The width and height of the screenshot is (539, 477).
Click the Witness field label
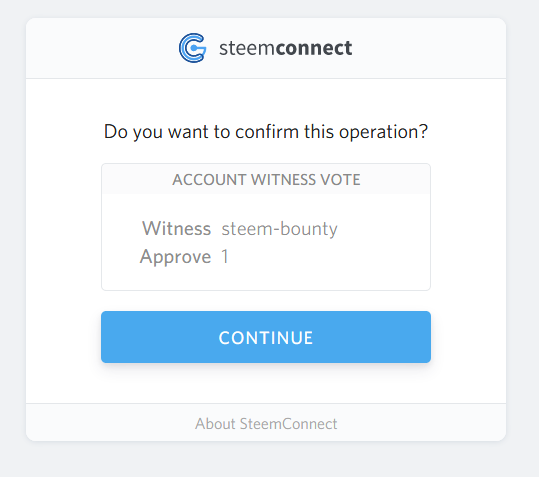pyautogui.click(x=177, y=229)
